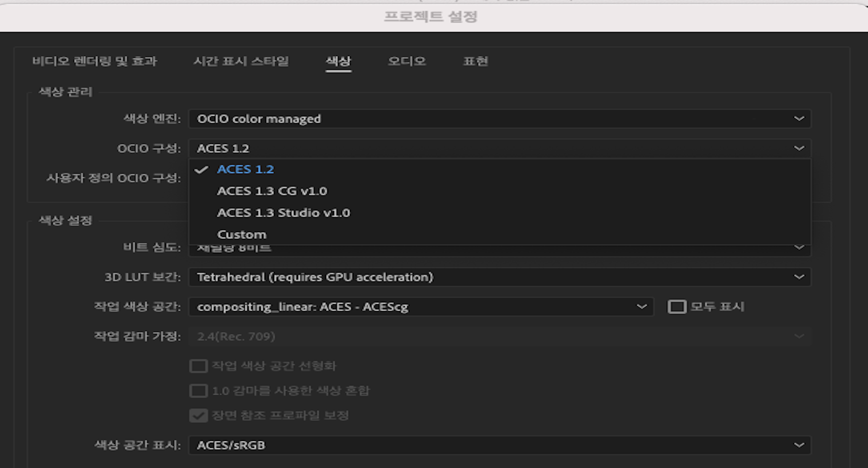Choose ACES 1.3 Studio v1.0 option
This screenshot has height=468, width=868.
click(x=284, y=212)
